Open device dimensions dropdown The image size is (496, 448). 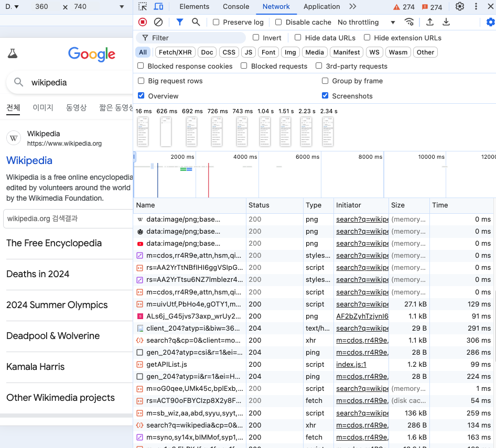click(12, 6)
